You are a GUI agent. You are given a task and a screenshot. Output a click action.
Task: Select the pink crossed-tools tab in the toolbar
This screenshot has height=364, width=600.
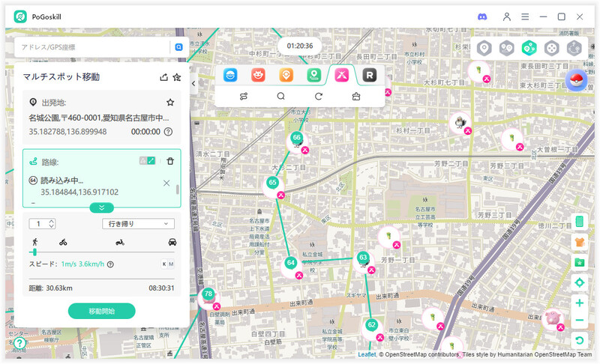pyautogui.click(x=341, y=75)
